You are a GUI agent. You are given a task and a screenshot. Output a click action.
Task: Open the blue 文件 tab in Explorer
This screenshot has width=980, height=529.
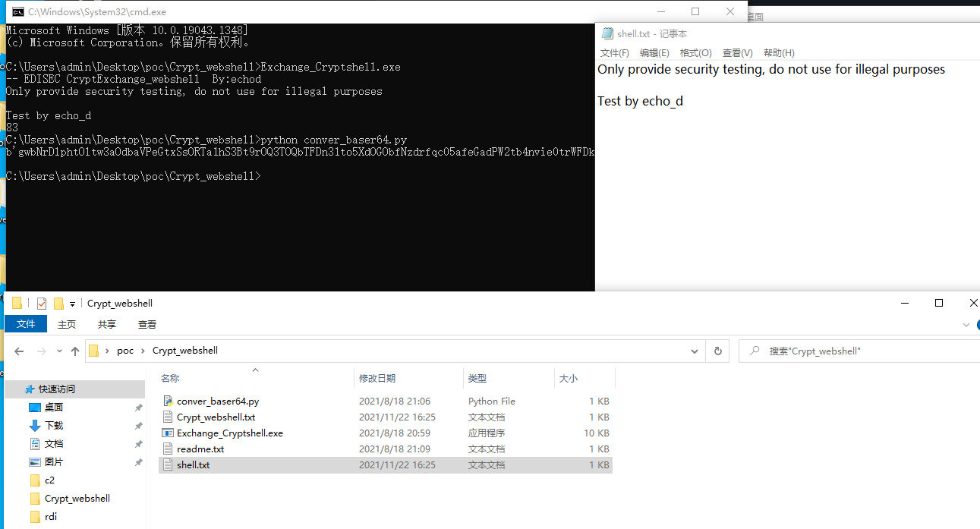pyautogui.click(x=26, y=324)
